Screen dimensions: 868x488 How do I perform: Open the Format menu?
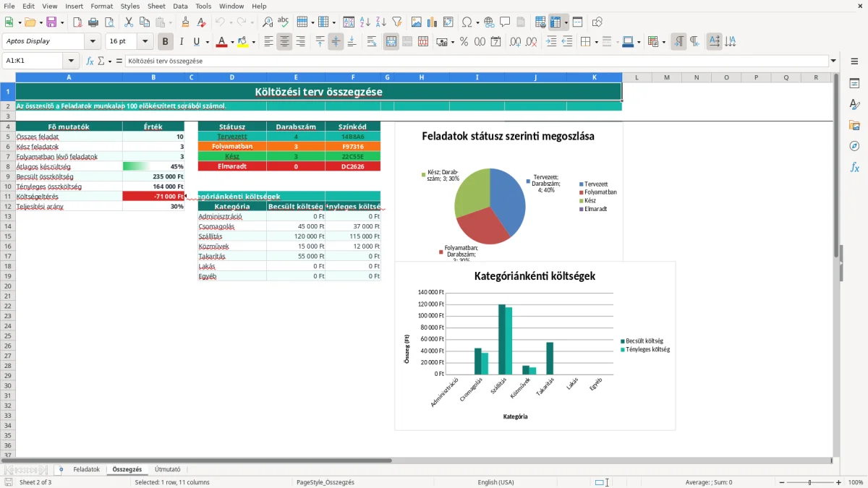click(x=102, y=6)
